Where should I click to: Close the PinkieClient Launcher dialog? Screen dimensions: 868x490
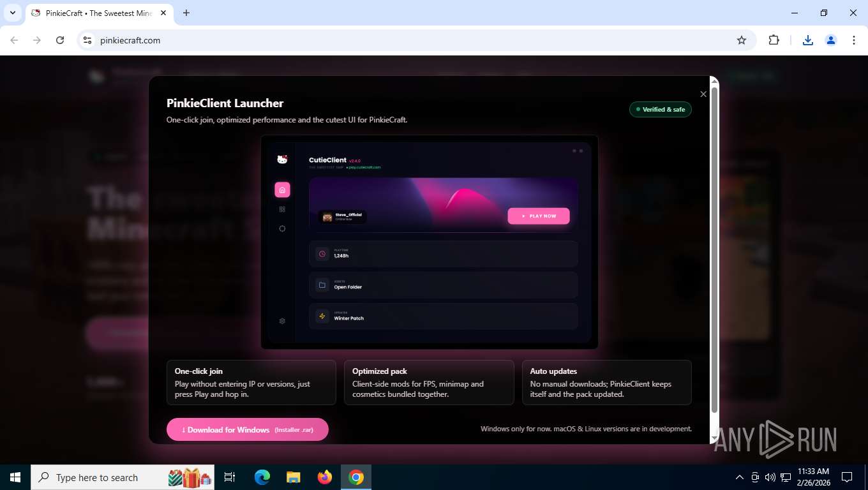(703, 94)
